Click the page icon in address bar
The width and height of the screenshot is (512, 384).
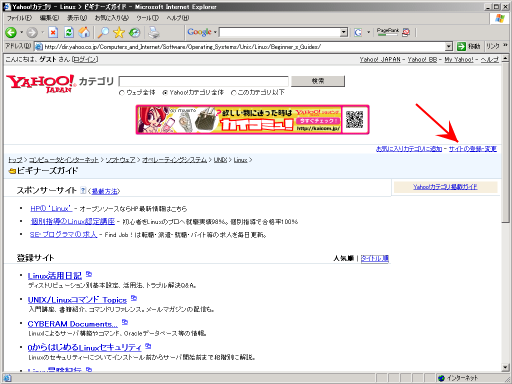39,47
